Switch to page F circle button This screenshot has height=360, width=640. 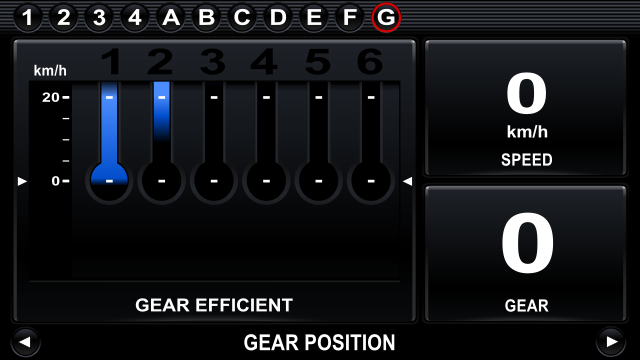[350, 18]
